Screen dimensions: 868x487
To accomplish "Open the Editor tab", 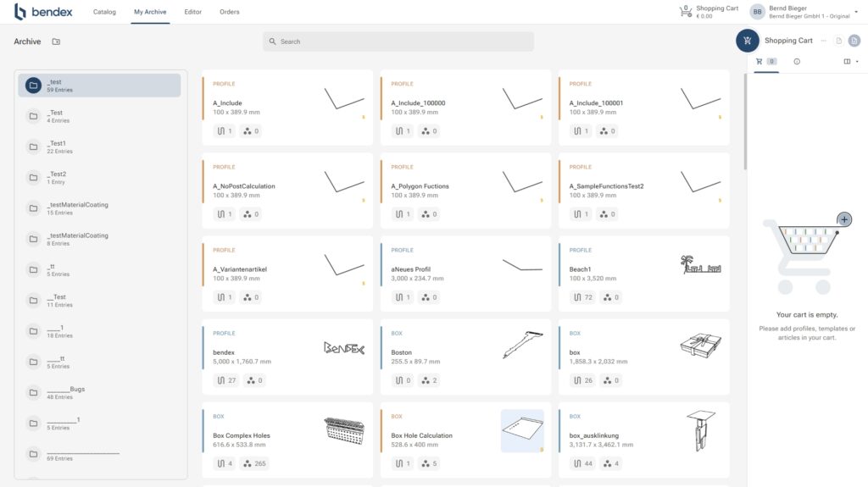I will point(192,12).
